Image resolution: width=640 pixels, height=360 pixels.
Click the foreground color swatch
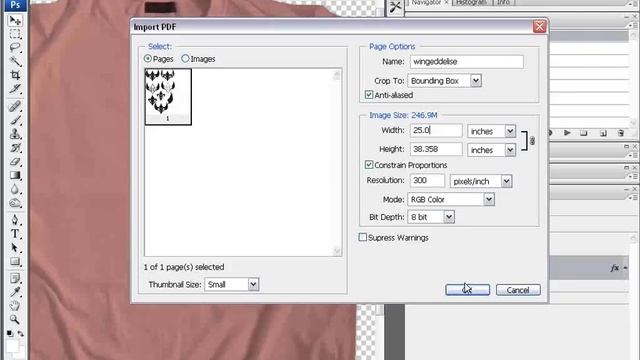point(12,346)
